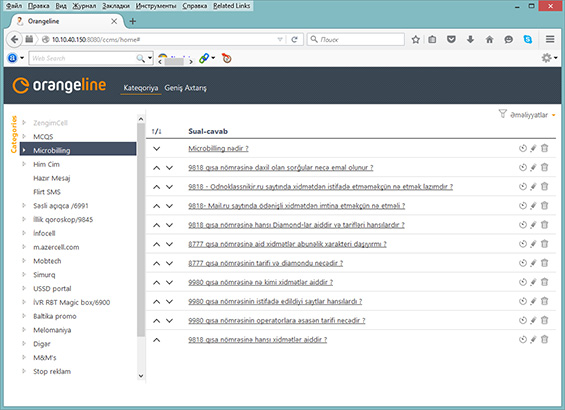Viewport: 565px width, 410px height.
Task: Move 9818 Mail.ru question up
Action: click(156, 206)
